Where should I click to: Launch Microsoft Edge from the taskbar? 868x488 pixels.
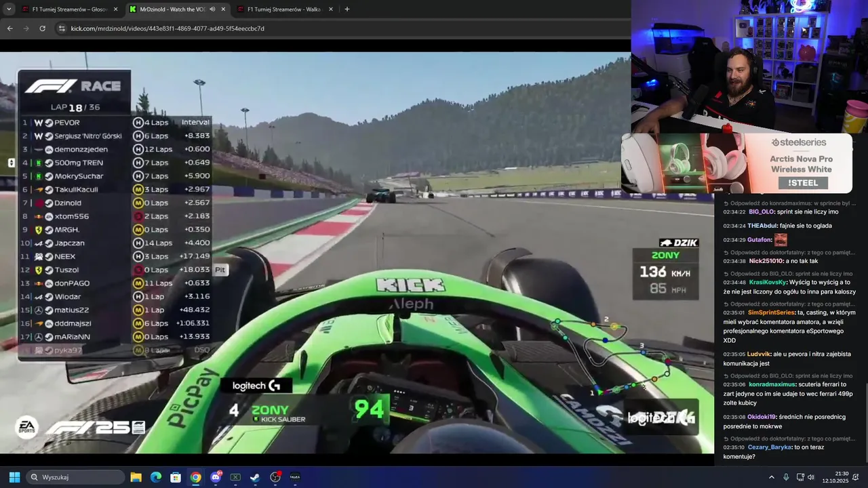(x=155, y=477)
